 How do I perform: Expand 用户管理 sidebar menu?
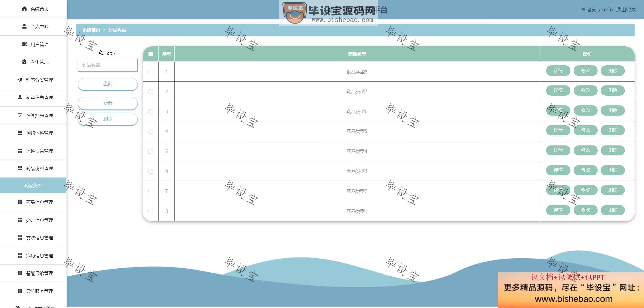[x=33, y=44]
